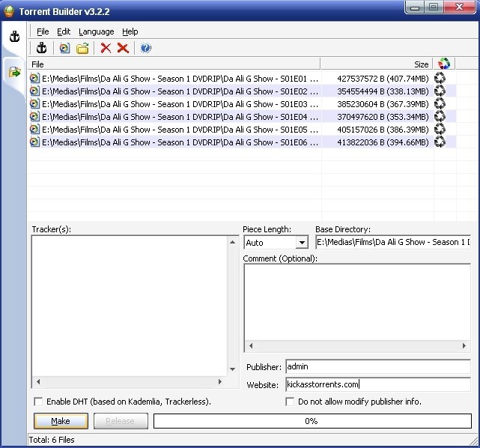Open the Piece Length Auto dropdown
Viewport: 480px width, 448px height.
click(x=302, y=243)
